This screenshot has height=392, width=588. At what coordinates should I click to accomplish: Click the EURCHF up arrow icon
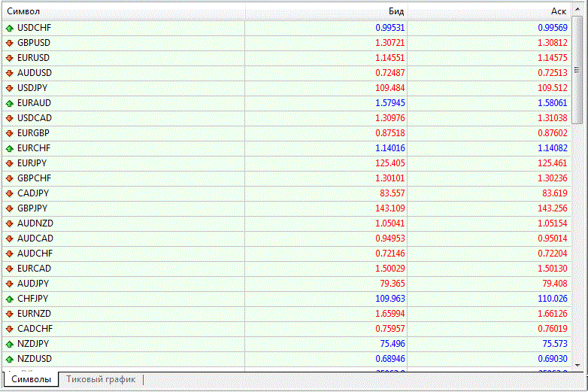pyautogui.click(x=9, y=148)
